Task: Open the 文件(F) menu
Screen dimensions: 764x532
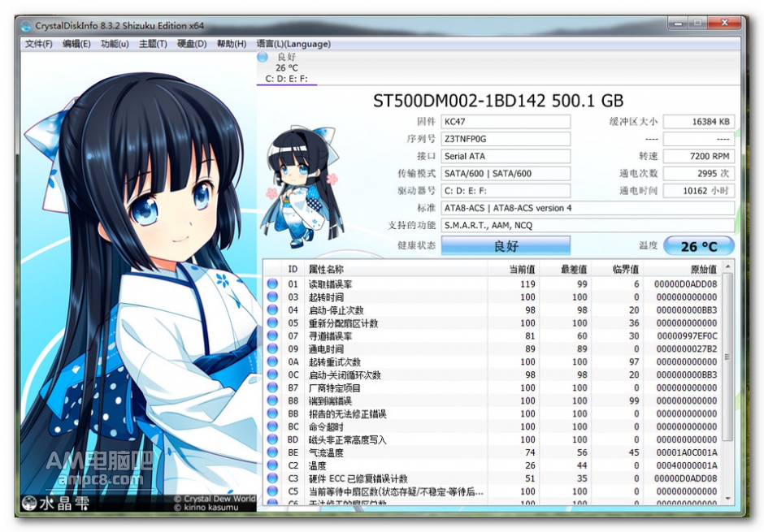Action: [x=38, y=44]
